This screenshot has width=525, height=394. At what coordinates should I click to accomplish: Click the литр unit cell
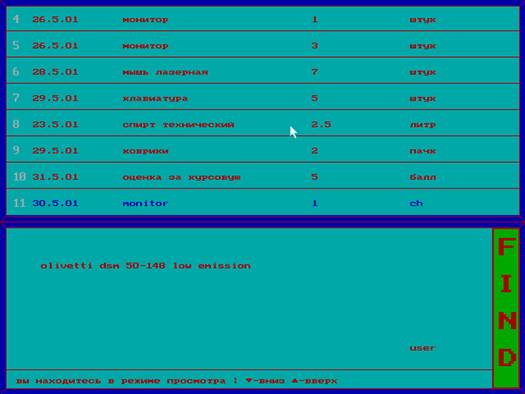tap(423, 125)
